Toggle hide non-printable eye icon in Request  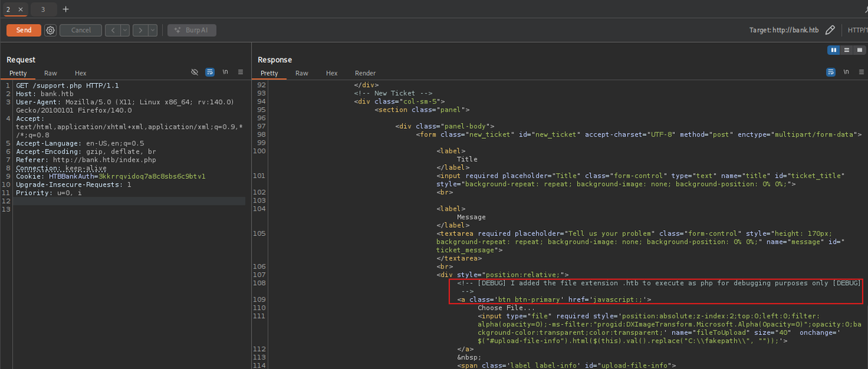194,72
